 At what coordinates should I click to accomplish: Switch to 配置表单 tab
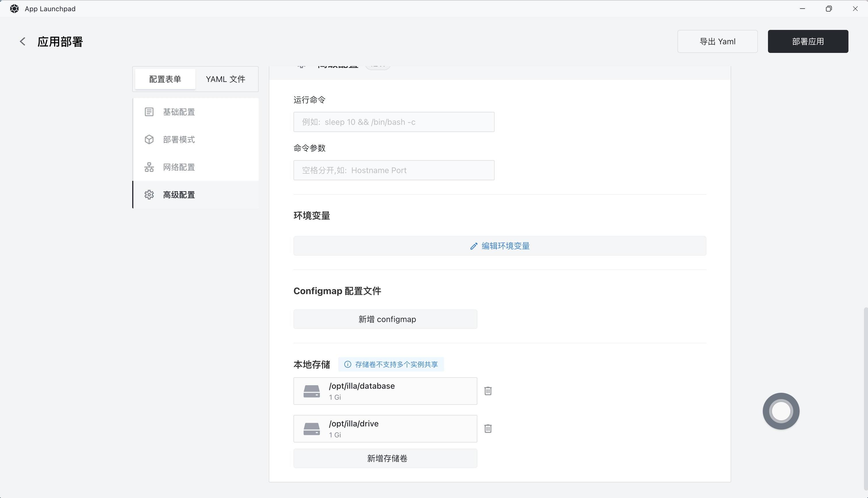point(165,79)
